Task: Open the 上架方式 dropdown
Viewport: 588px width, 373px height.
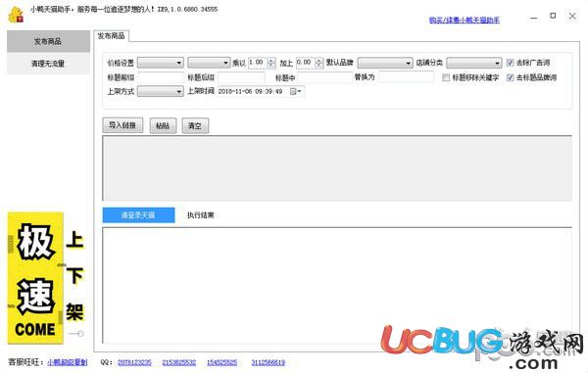Action: pyautogui.click(x=161, y=91)
